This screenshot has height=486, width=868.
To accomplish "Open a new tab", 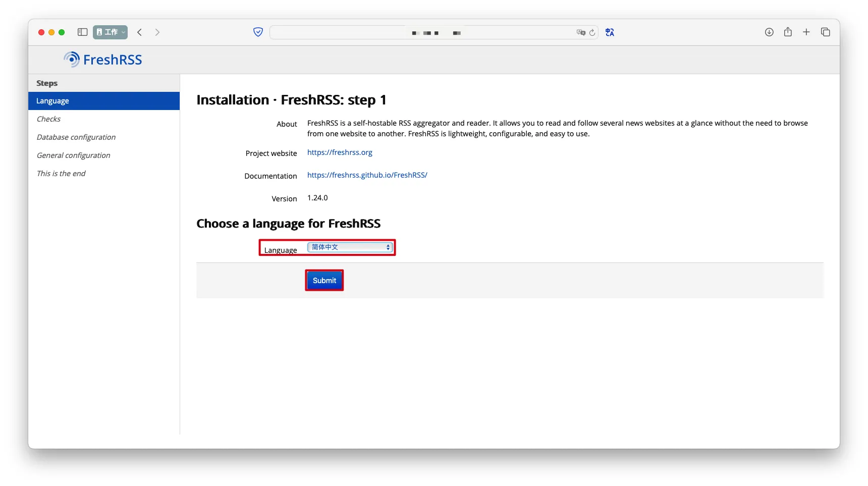I will coord(806,32).
